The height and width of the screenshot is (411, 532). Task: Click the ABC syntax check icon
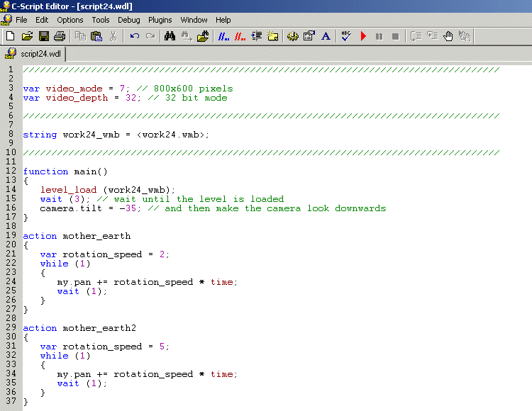345,36
